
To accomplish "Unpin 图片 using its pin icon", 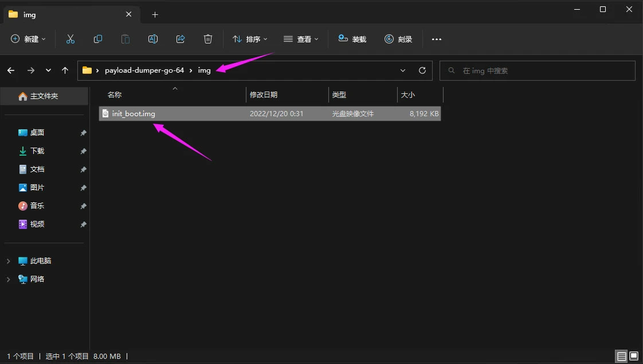I will pos(83,188).
